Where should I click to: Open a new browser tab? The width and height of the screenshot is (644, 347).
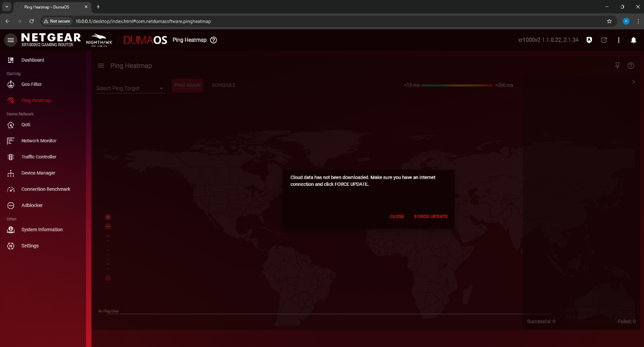pos(98,6)
